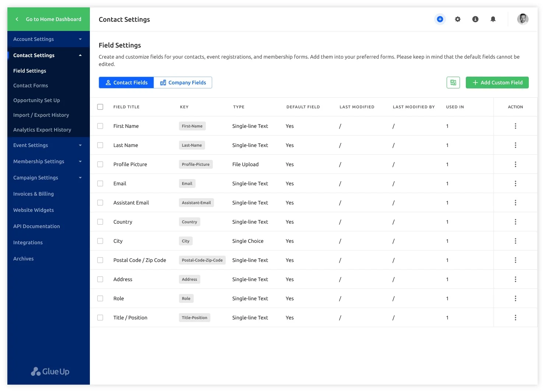Open Contact Forms in the sidebar

coord(31,85)
